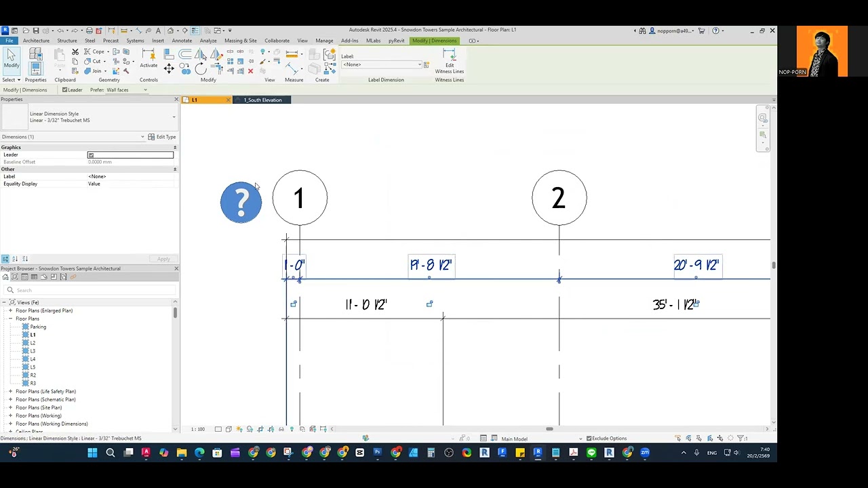The image size is (868, 488).
Task: Click the selection Filter icon in status bar
Action: (741, 439)
